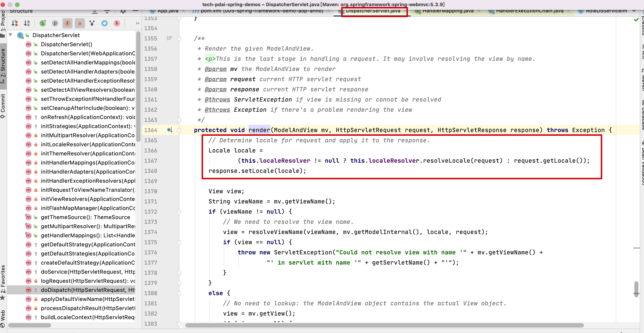This screenshot has height=333, width=644.
Task: Toggle Show Fields filter
Action: pyautogui.click(x=67, y=23)
